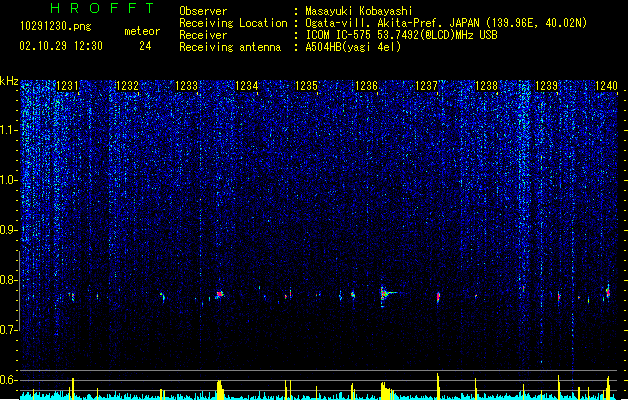
Task: Click the 1238 time marker
Action: coord(486,86)
